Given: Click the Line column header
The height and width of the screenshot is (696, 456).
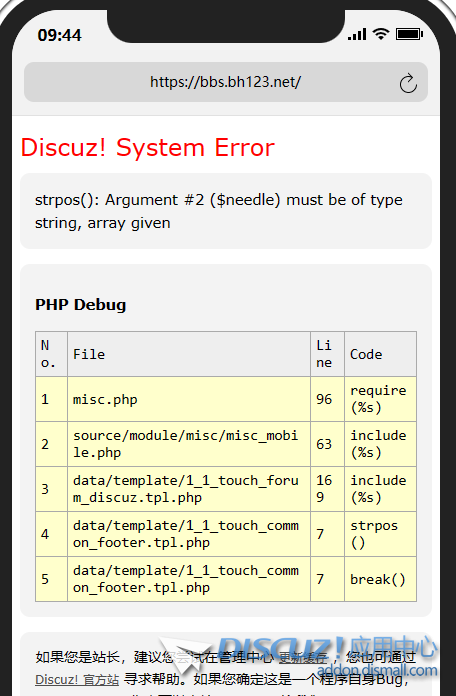Looking at the screenshot, I should pyautogui.click(x=327, y=354).
